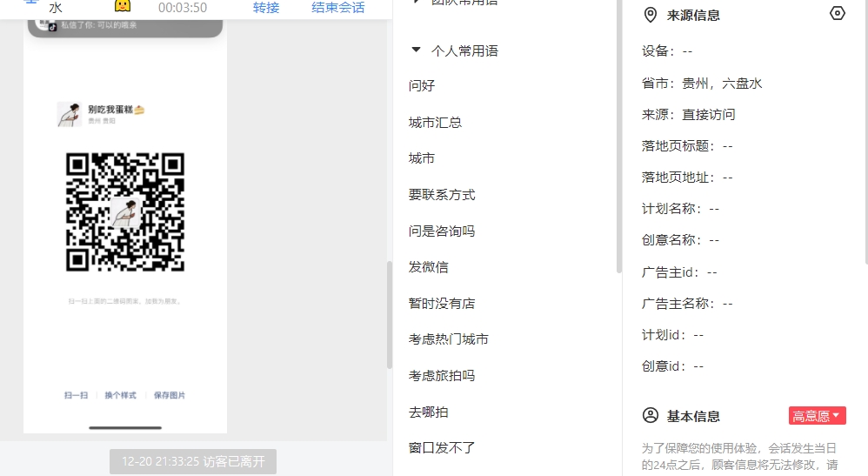
Task: Click the session timer 00:03:50
Action: click(x=183, y=8)
